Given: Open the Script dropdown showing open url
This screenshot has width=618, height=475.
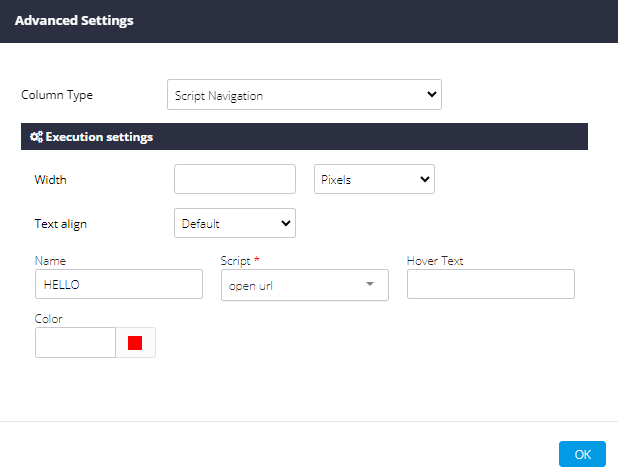Looking at the screenshot, I should coord(305,285).
